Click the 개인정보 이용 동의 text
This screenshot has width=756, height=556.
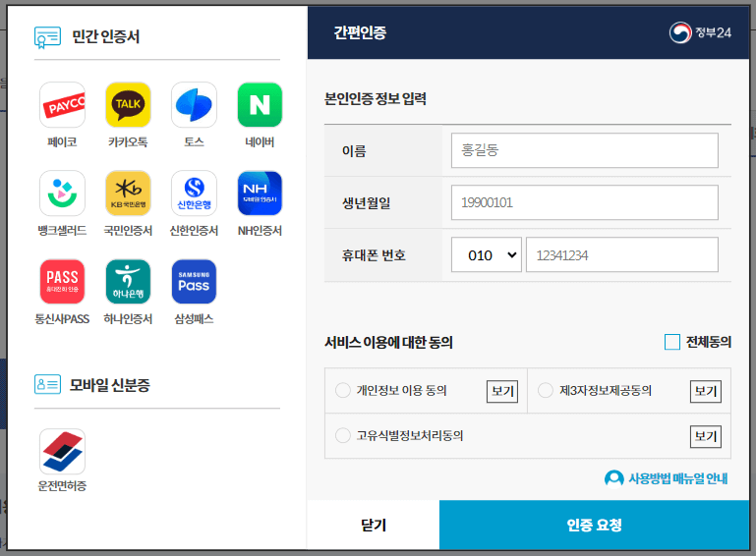pos(402,390)
